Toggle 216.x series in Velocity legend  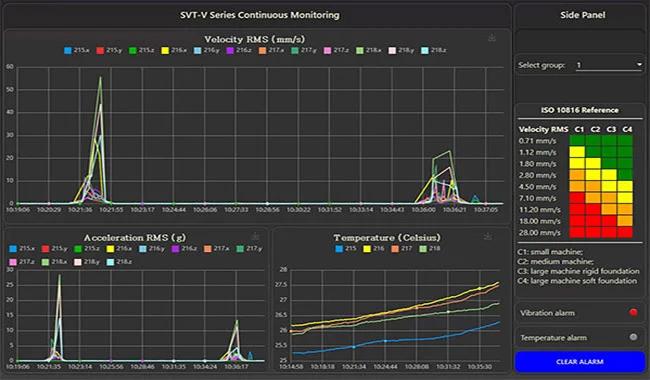coord(175,50)
